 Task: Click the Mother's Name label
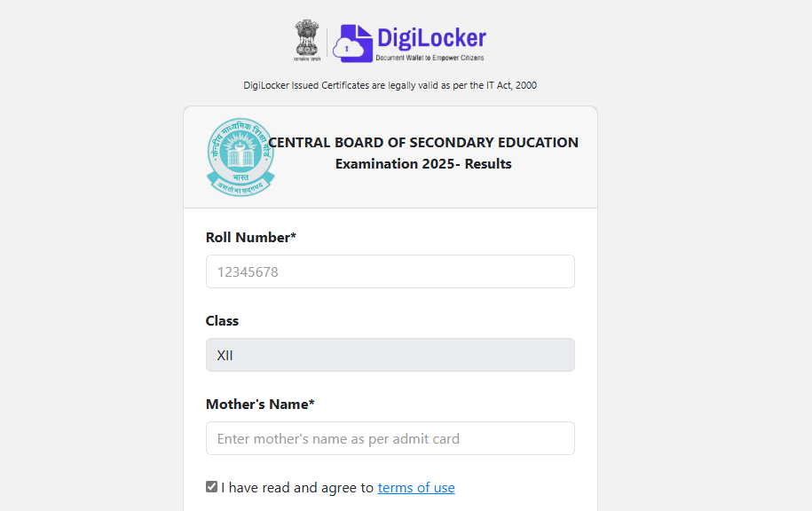pos(260,405)
